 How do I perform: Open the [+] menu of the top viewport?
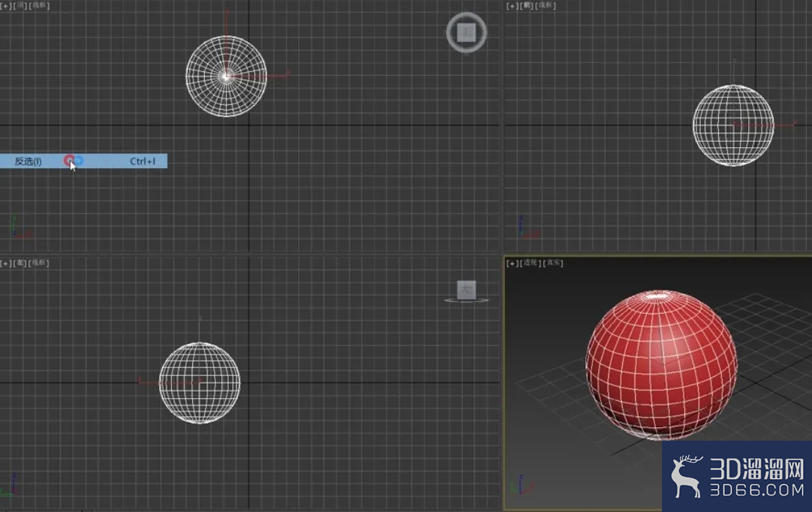click(x=5, y=6)
